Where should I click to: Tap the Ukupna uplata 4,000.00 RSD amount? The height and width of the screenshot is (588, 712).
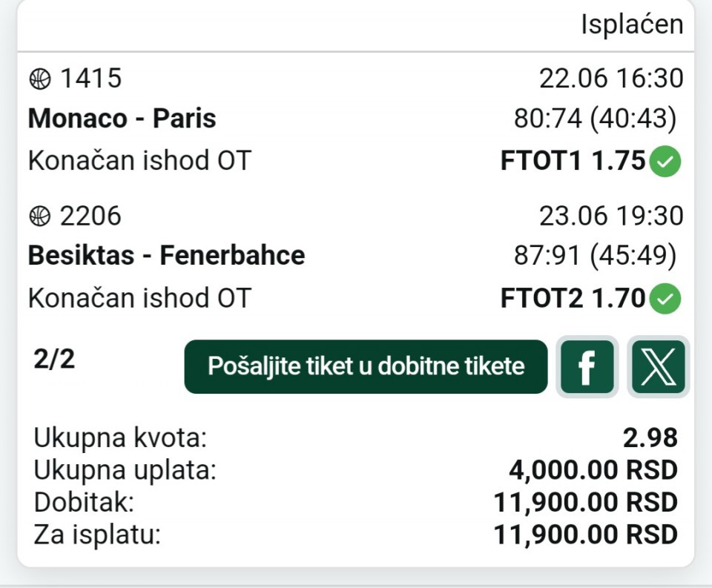pyautogui.click(x=593, y=470)
